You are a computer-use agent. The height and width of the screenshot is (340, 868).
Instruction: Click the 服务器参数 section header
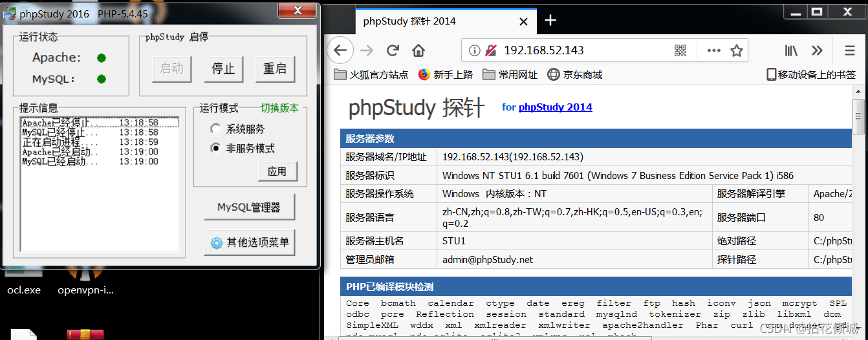click(596, 139)
